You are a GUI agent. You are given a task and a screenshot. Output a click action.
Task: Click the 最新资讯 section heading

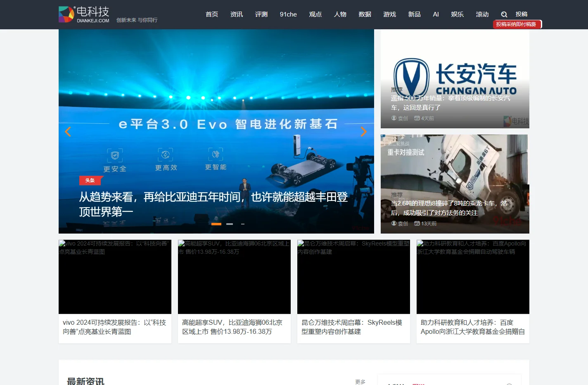point(86,381)
